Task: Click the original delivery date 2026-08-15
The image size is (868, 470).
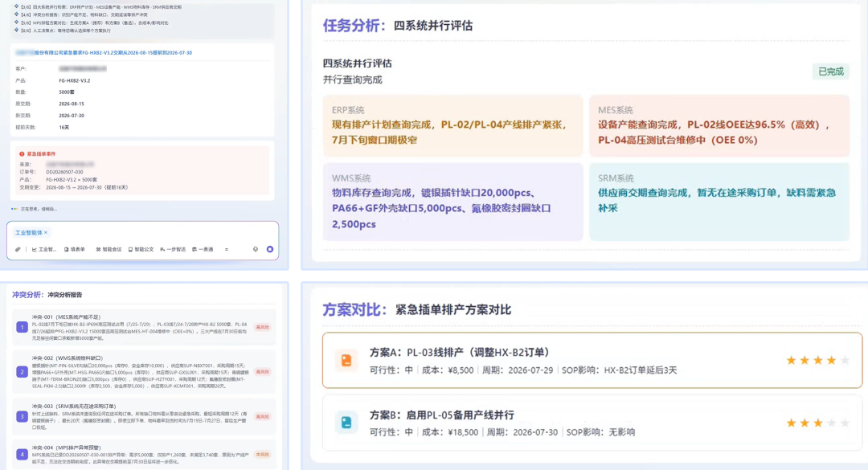Action: 72,104
